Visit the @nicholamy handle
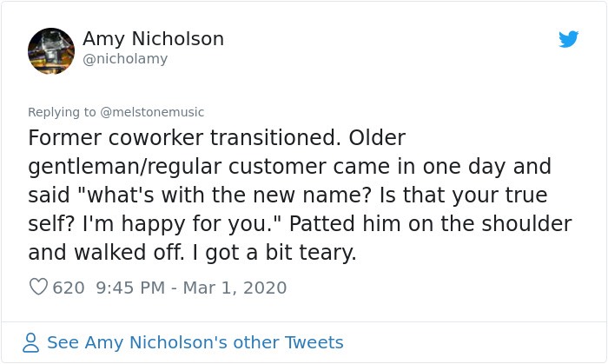This screenshot has width=608, height=364. [x=125, y=59]
